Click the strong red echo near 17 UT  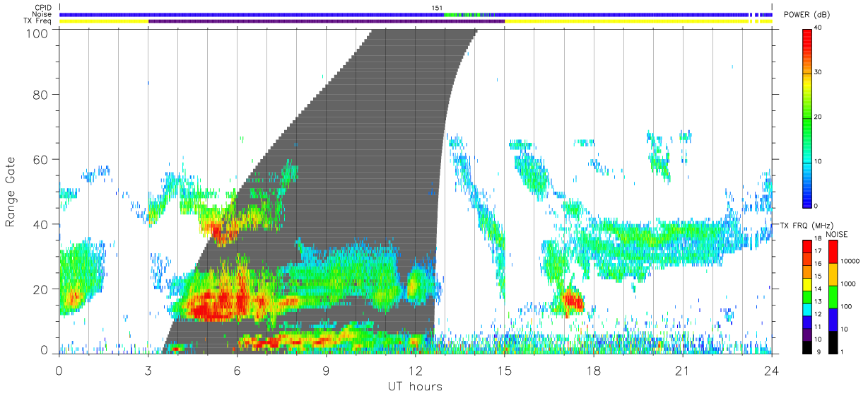click(572, 301)
